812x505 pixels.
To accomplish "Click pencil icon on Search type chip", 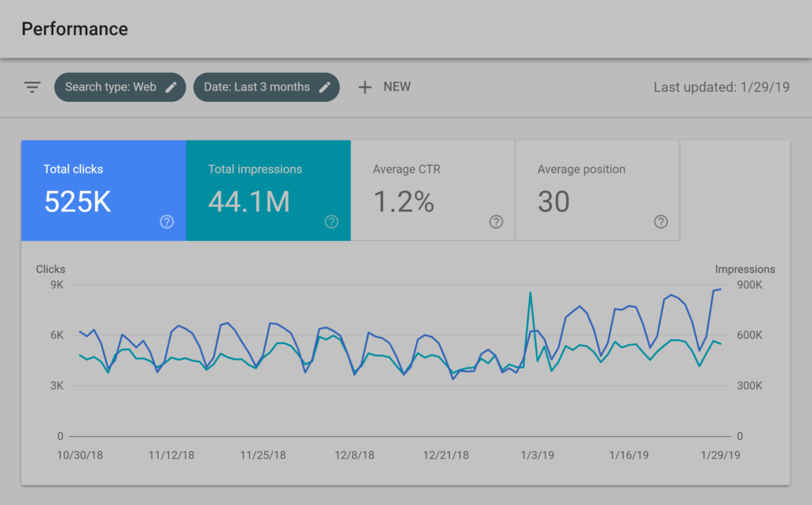I will point(171,87).
